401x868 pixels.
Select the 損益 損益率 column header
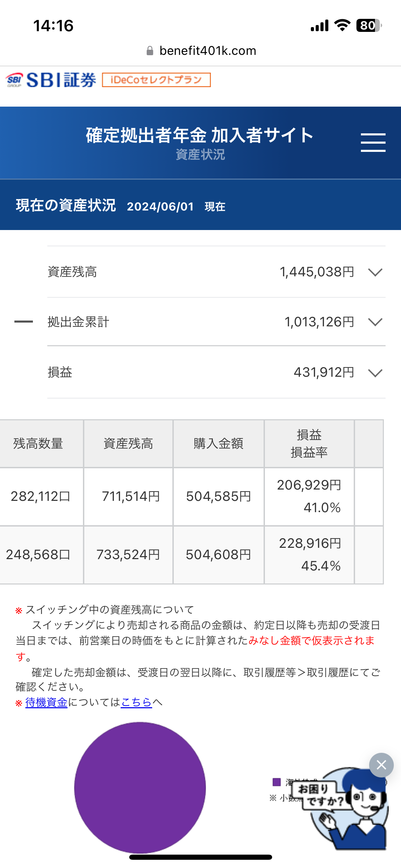[x=309, y=444]
